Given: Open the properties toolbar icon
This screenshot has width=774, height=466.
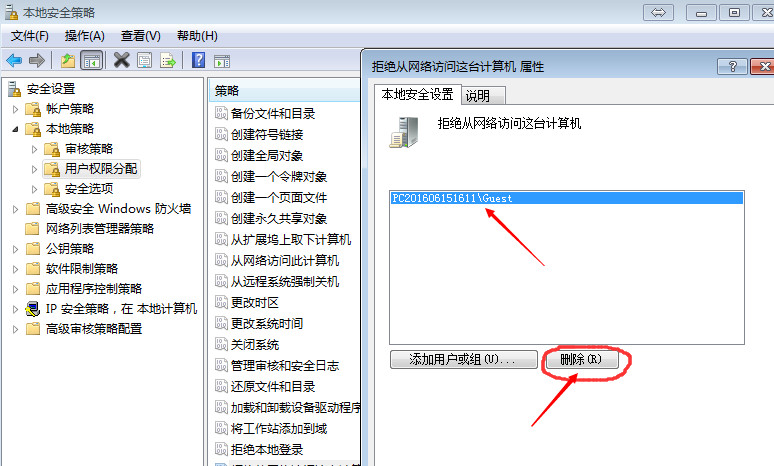Looking at the screenshot, I should pos(145,61).
